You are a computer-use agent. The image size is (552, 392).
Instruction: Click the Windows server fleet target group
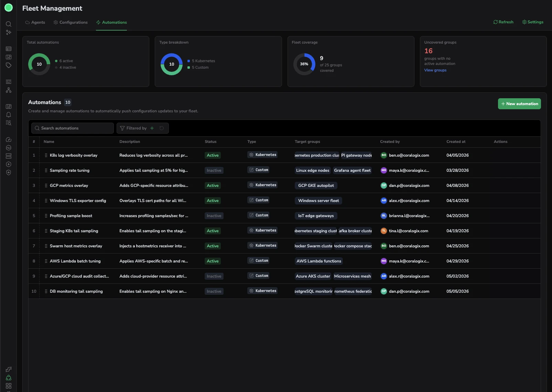click(x=318, y=201)
